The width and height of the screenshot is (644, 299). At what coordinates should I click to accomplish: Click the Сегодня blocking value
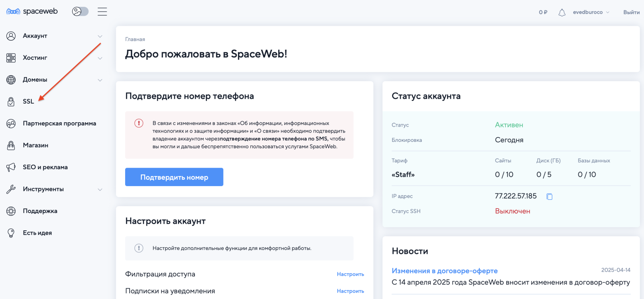point(509,140)
